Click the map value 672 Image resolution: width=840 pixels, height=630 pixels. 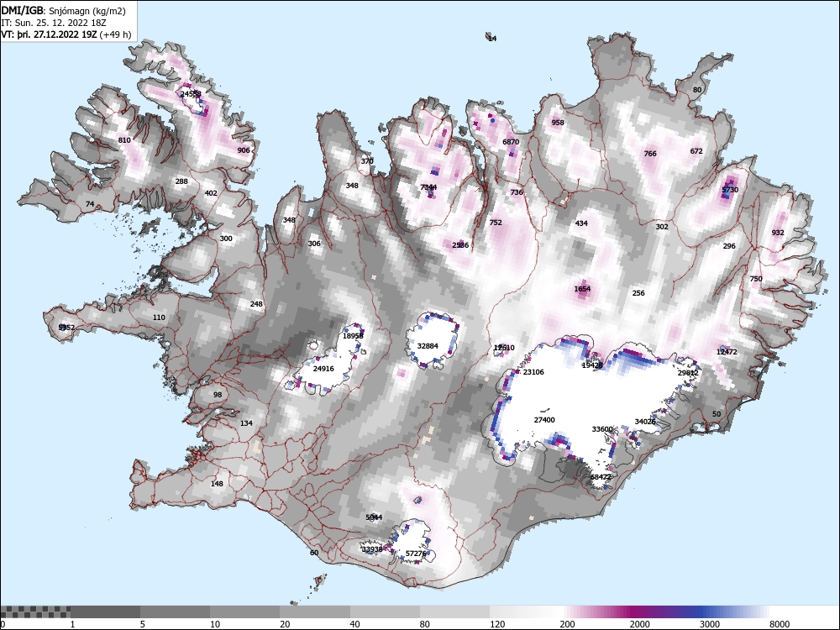(696, 151)
